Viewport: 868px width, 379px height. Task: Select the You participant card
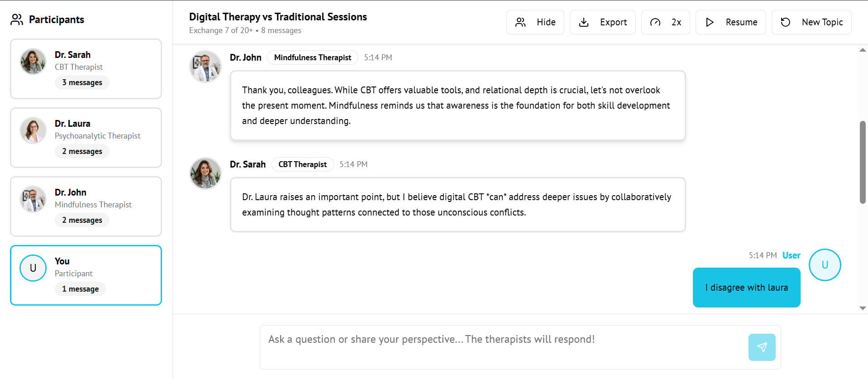(86, 275)
